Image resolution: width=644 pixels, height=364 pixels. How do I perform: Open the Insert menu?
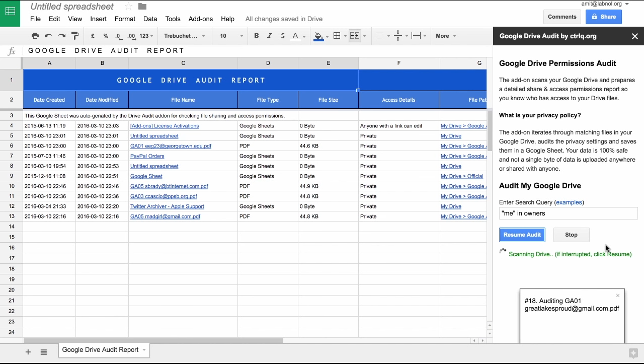click(x=99, y=19)
